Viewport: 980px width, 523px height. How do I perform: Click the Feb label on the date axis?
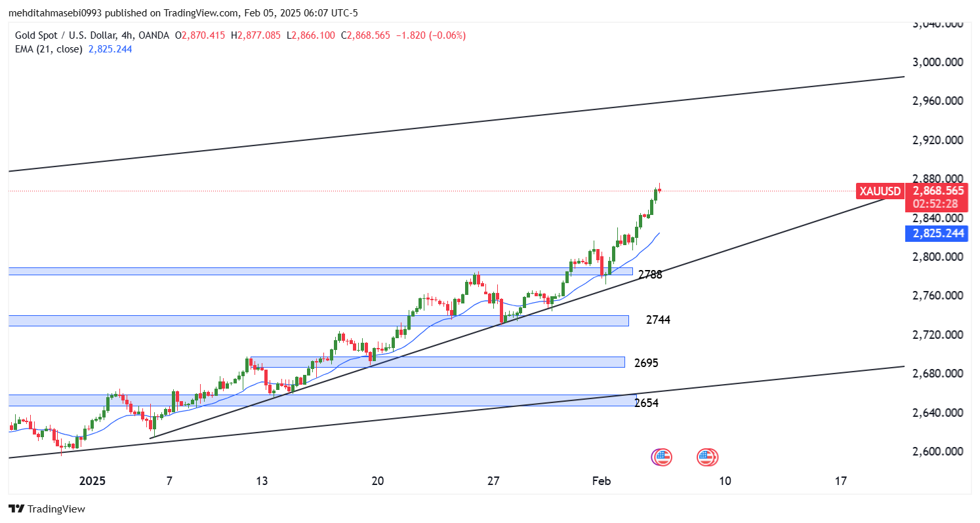(602, 481)
